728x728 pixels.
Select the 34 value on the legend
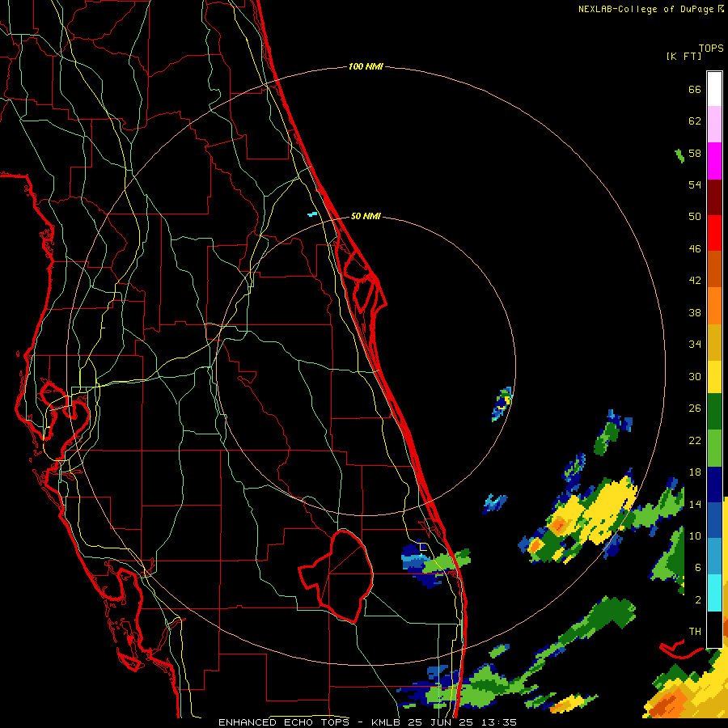coord(695,345)
